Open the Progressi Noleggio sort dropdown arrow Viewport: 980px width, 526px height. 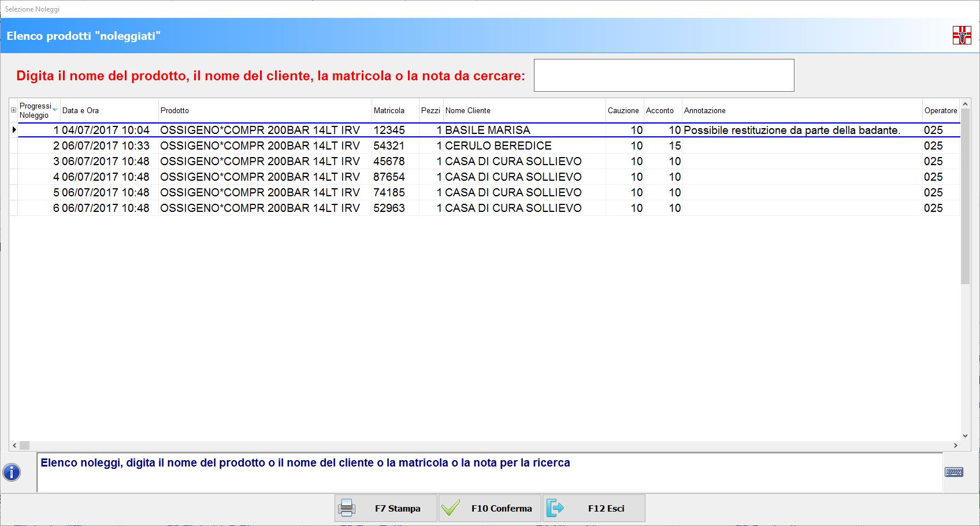coord(55,110)
